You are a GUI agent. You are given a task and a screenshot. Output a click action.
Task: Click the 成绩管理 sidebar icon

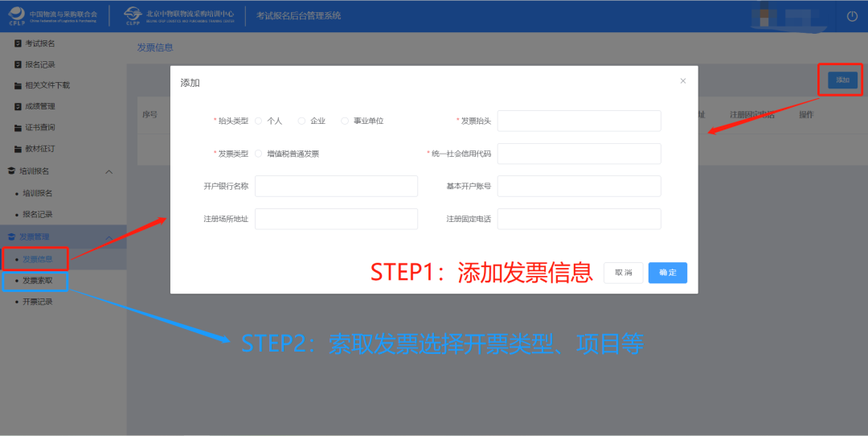tap(18, 106)
